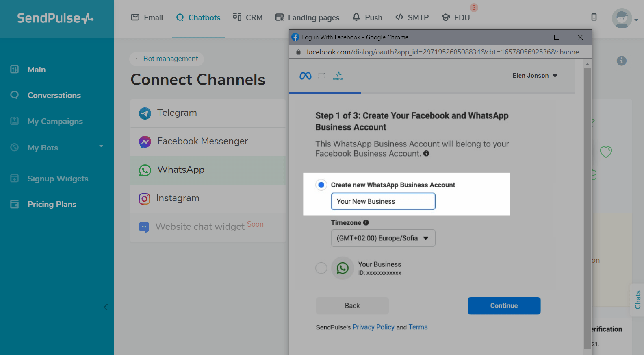Click the scrollbar up arrow in popup

pyautogui.click(x=588, y=64)
